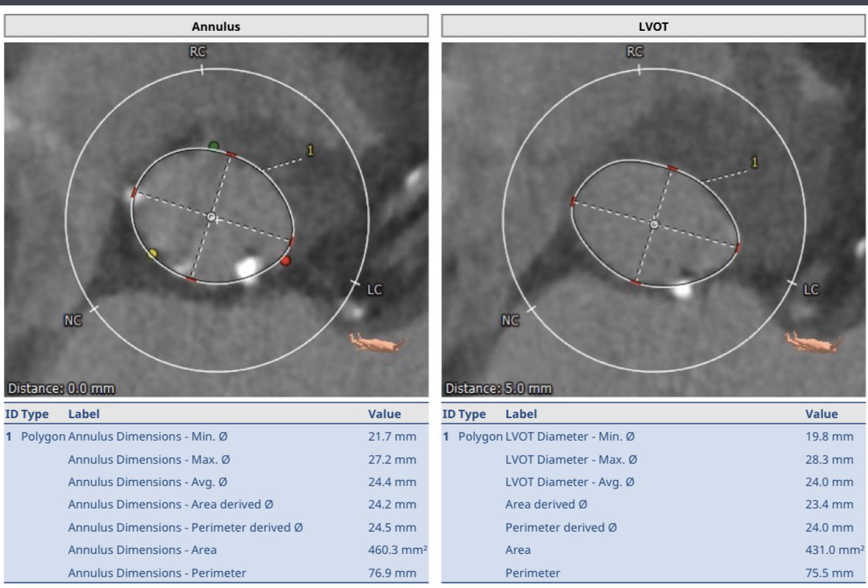Click polygon annotation label 1 in LVOT view
868x588 pixels.
click(x=754, y=162)
